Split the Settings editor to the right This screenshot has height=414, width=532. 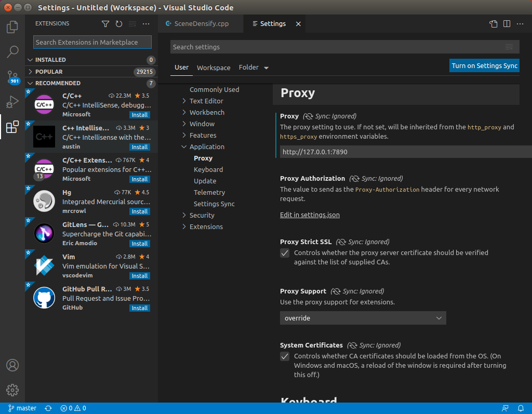[506, 23]
